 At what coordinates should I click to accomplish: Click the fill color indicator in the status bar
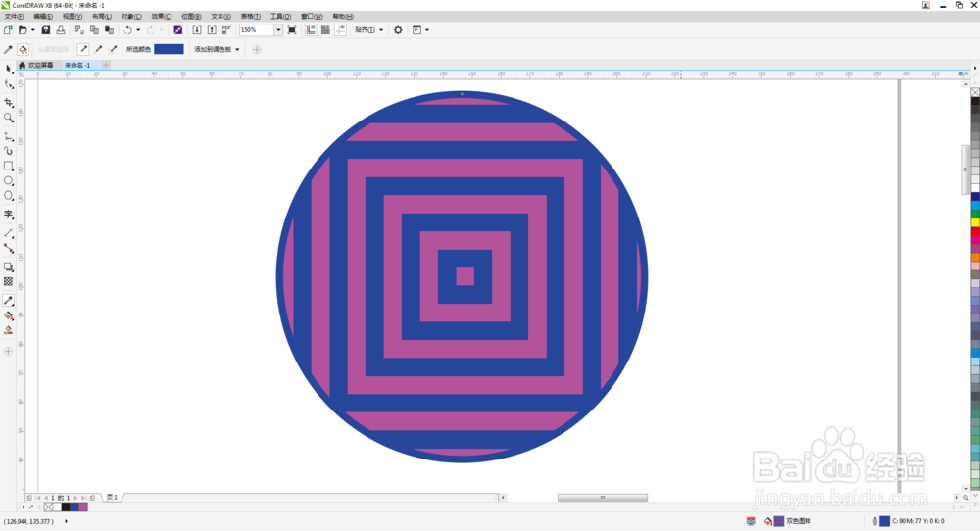779,521
